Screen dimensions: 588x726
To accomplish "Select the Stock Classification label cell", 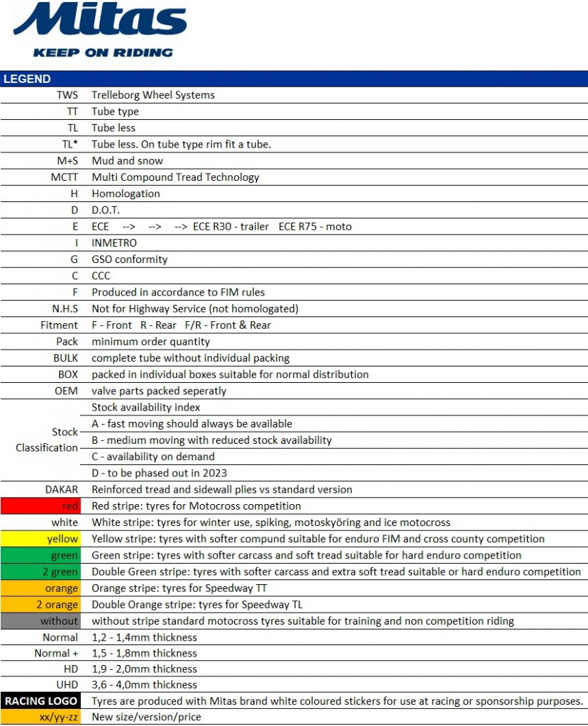I will [47, 440].
